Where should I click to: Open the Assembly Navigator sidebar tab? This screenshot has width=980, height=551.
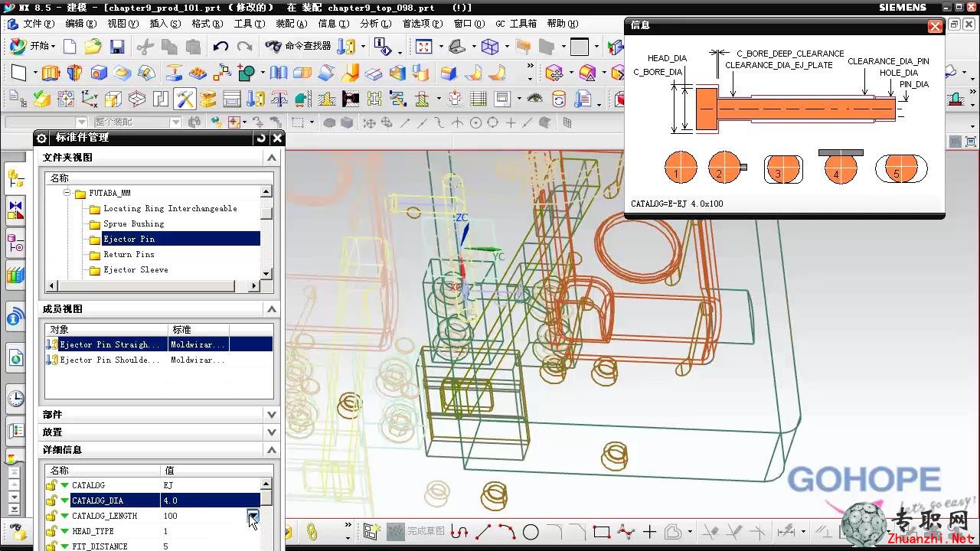[15, 179]
